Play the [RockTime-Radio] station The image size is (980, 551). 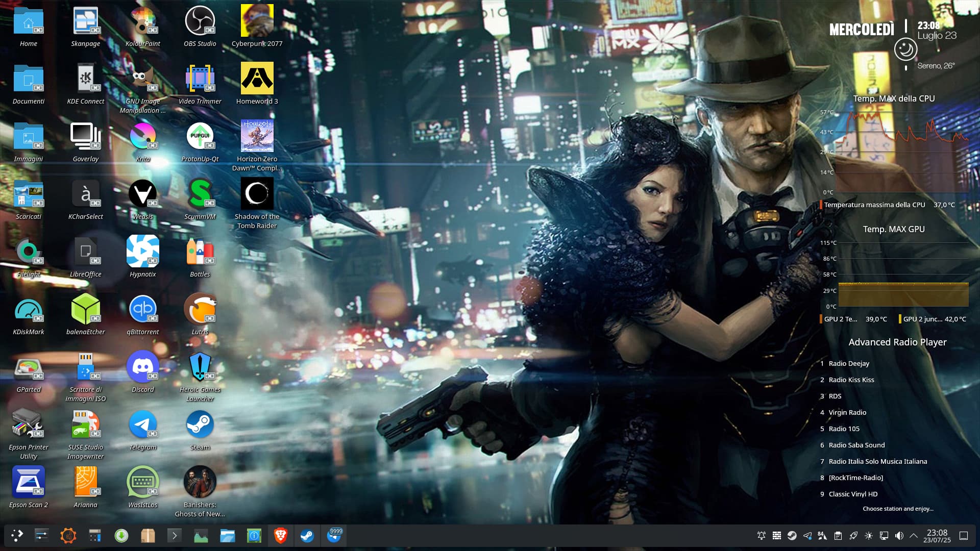click(856, 478)
